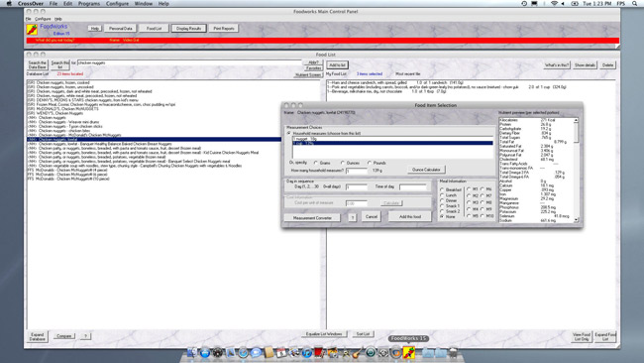The width and height of the screenshot is (644, 363).
Task: Open FoodWorks 15 in the dock
Action: (x=408, y=352)
